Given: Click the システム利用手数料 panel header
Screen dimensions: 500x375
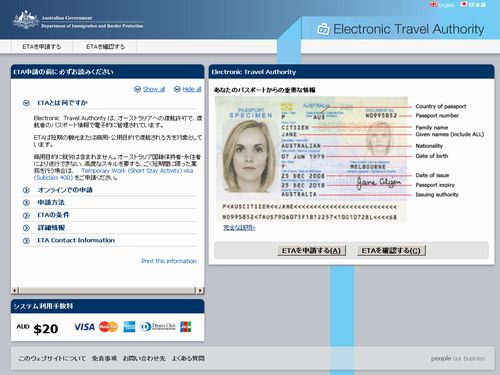Looking at the screenshot, I should 107,306.
